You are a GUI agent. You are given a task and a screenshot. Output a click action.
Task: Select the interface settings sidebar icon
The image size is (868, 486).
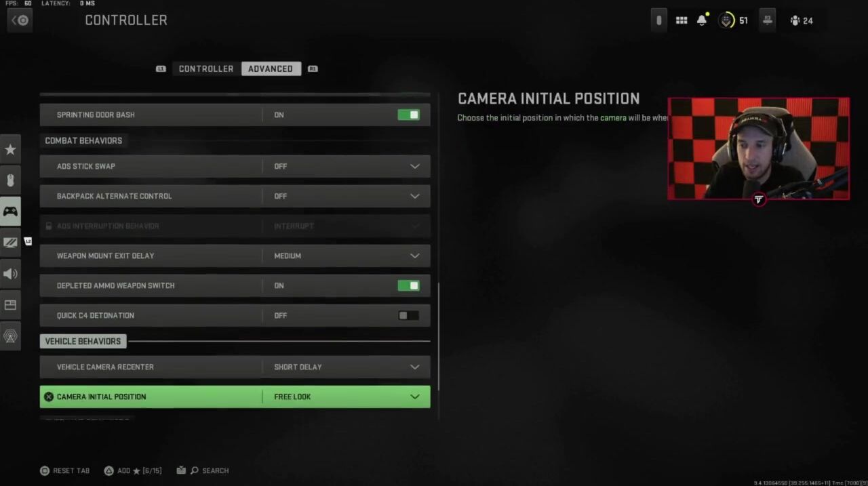[x=10, y=305]
